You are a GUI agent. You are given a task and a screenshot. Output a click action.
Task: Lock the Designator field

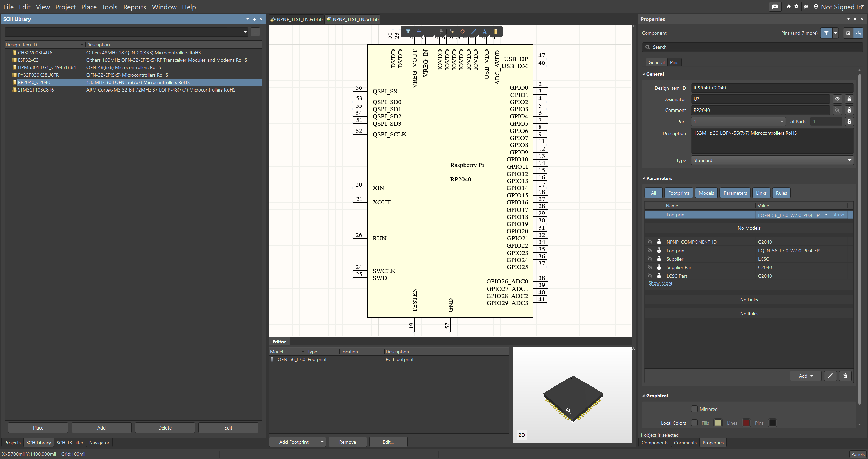[849, 99]
